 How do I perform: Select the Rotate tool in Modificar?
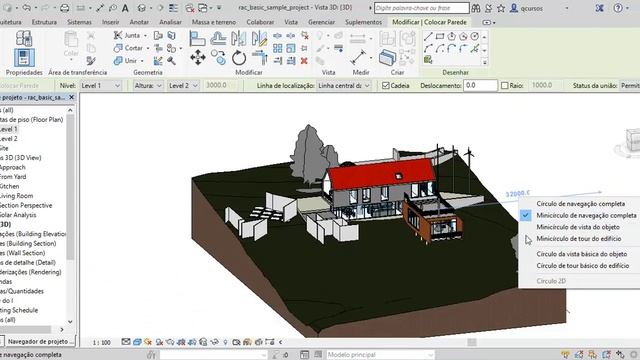(239, 58)
